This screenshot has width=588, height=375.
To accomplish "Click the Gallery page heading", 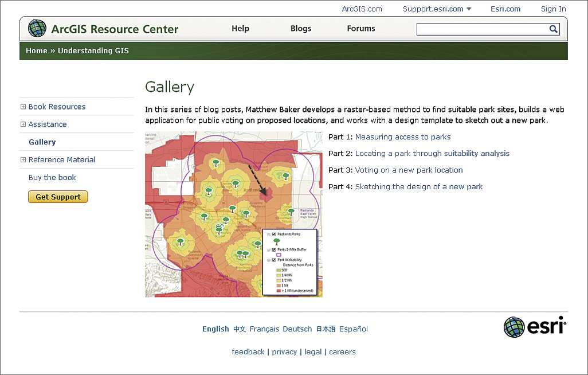I will point(170,87).
